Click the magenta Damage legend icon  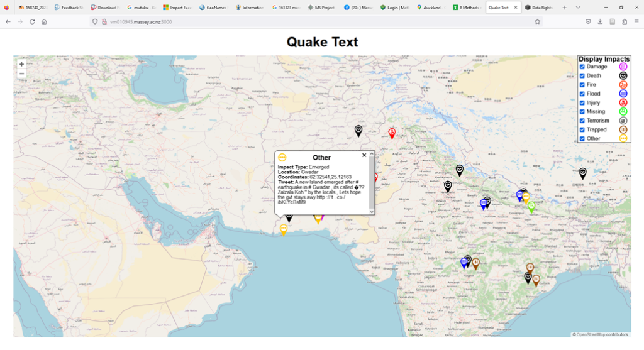tap(623, 67)
